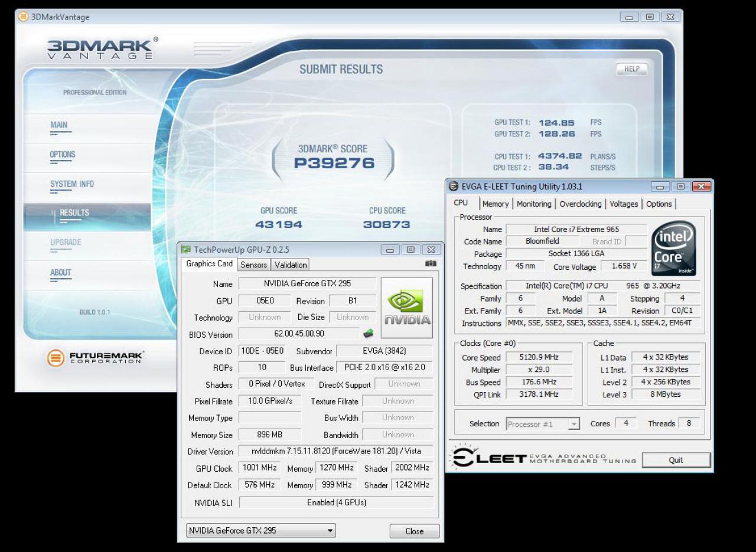Click the Subvendor value EVGA (3842)
756x552 pixels.
(x=384, y=351)
